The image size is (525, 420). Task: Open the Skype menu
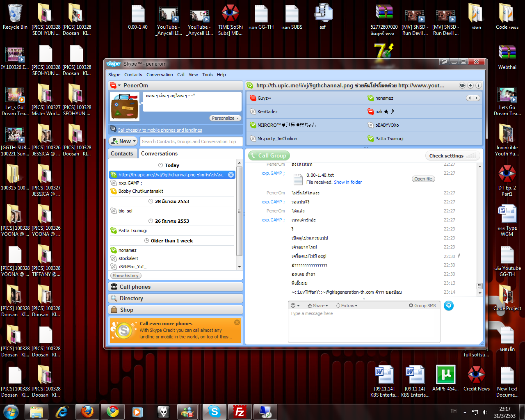click(114, 75)
